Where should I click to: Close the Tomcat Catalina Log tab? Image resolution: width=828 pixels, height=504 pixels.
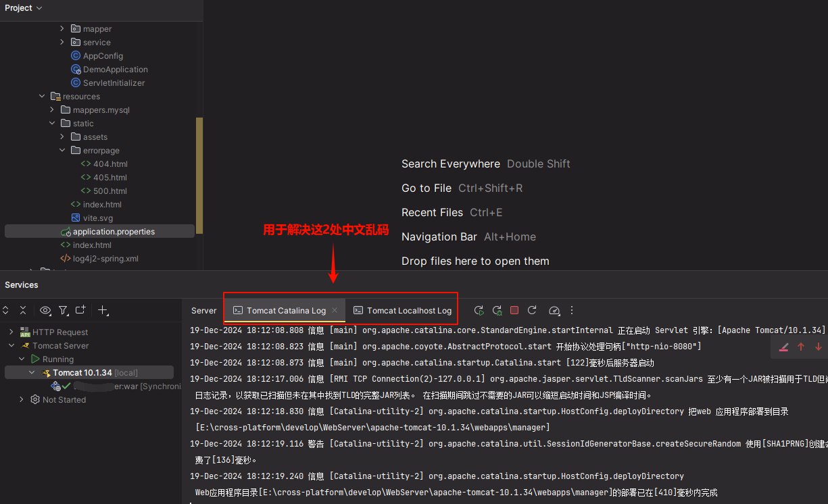pyautogui.click(x=335, y=310)
